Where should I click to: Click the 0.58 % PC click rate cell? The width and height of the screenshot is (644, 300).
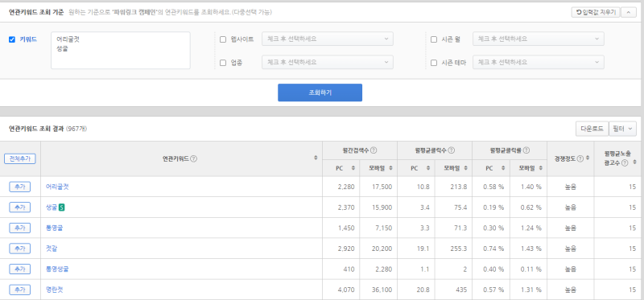tap(491, 187)
